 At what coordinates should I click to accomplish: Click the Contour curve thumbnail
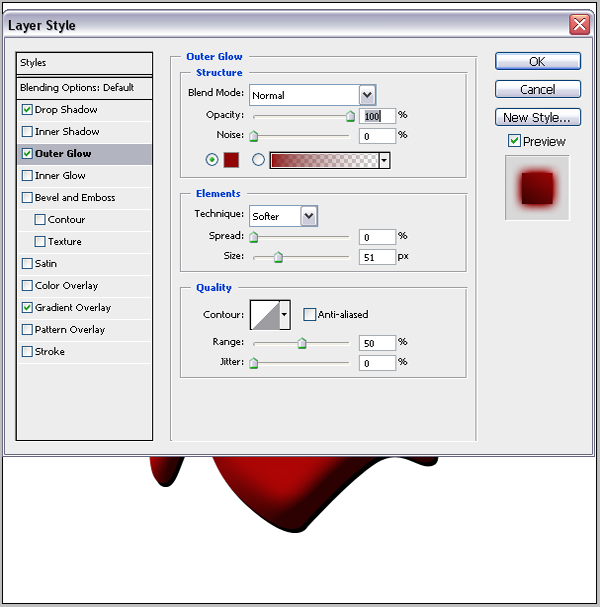coord(265,315)
